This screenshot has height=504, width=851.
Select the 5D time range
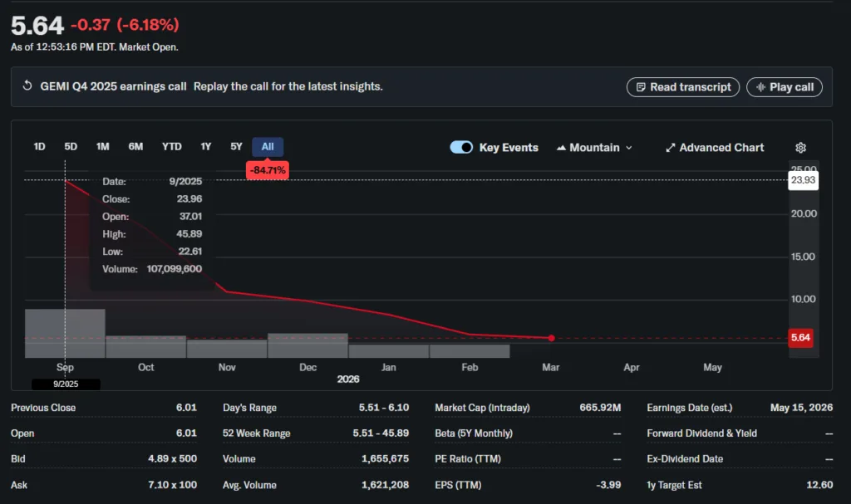[x=71, y=147]
